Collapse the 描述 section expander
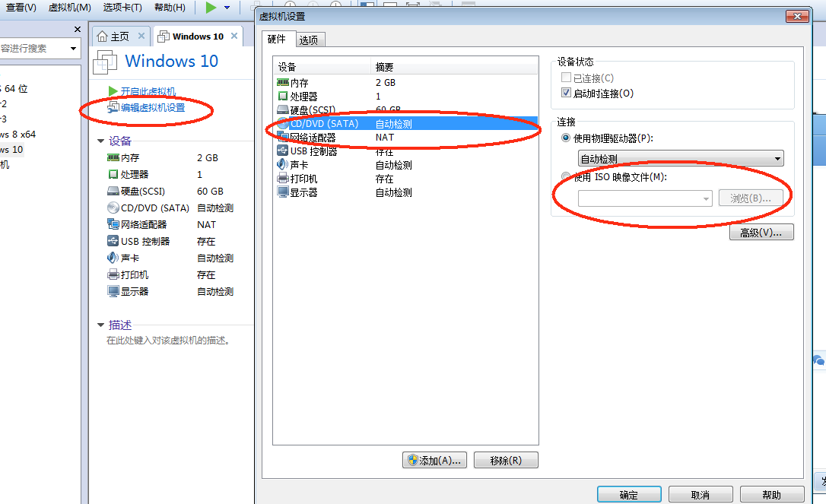The image size is (826, 504). pos(100,325)
